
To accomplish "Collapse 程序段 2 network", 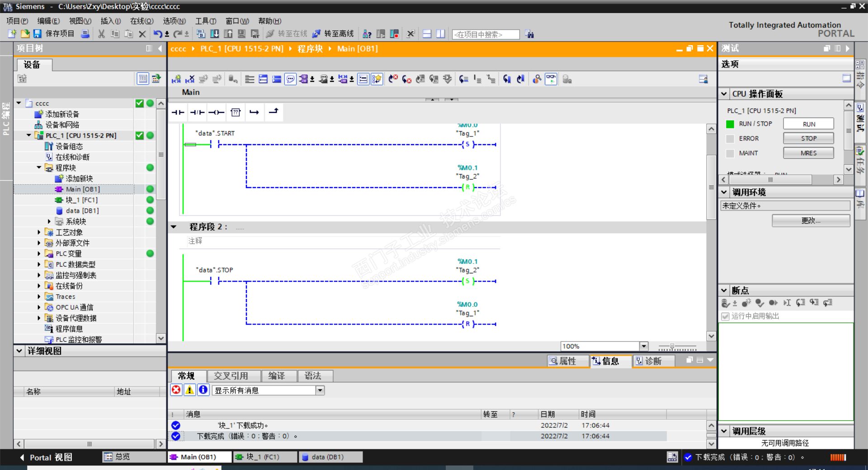I will pos(174,227).
